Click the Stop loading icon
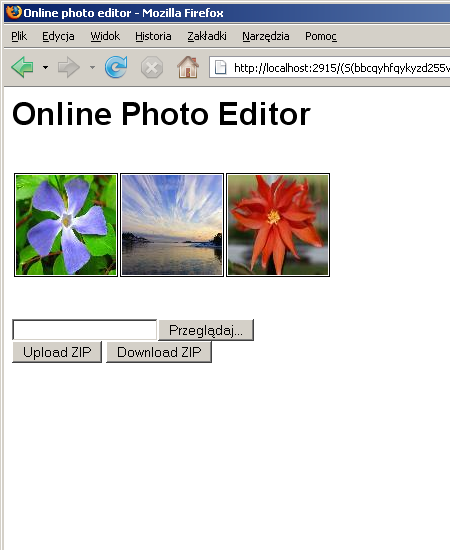 [x=152, y=67]
